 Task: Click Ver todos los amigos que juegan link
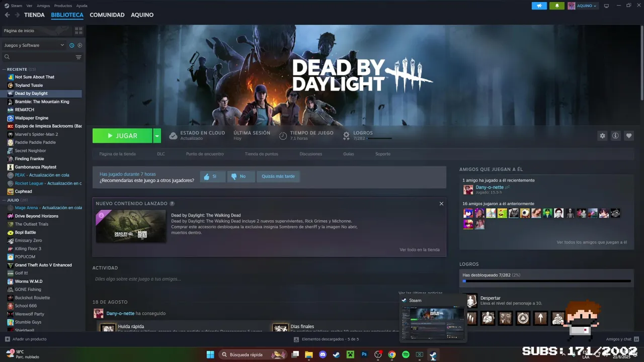click(x=592, y=242)
